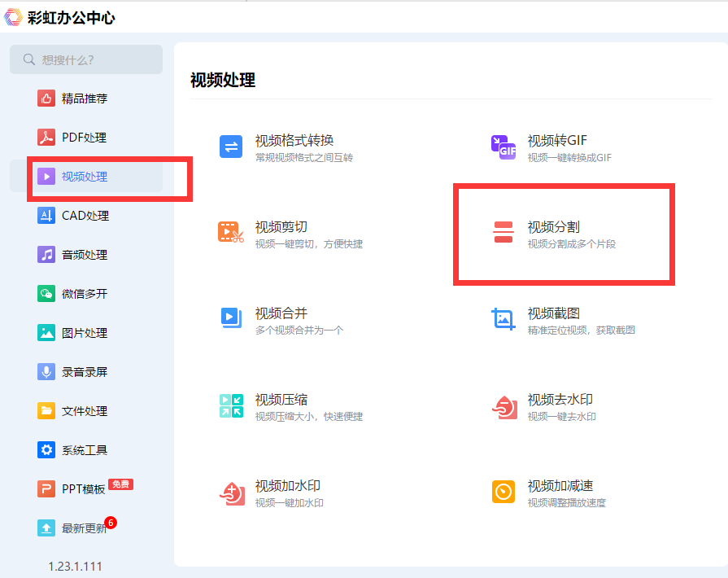The image size is (728, 578).
Task: Open the 视频压缩 tool title
Action: click(281, 400)
